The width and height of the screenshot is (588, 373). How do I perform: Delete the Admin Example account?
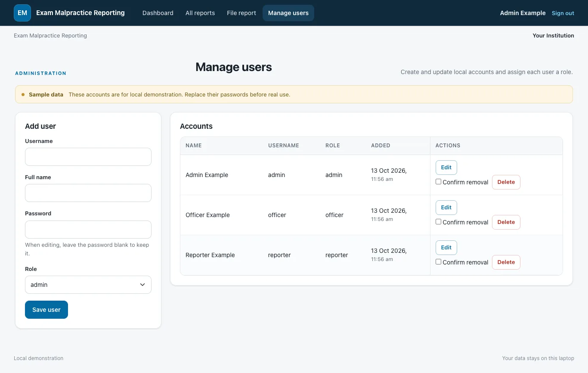(x=506, y=182)
